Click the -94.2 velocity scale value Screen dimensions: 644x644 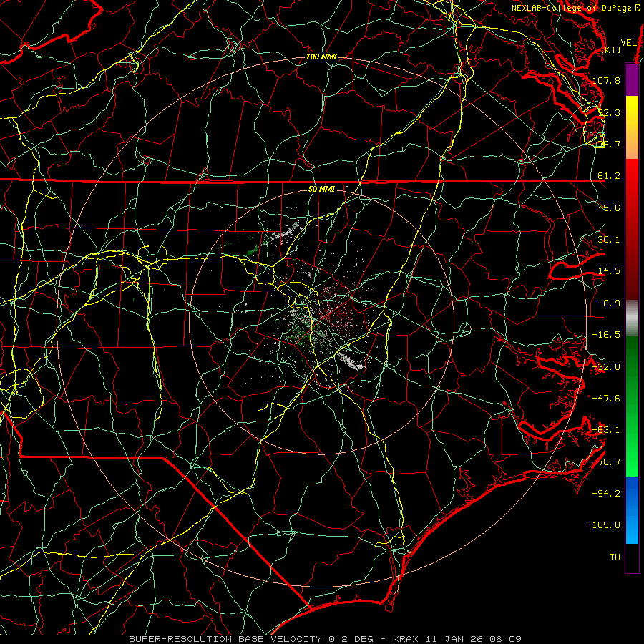click(607, 494)
